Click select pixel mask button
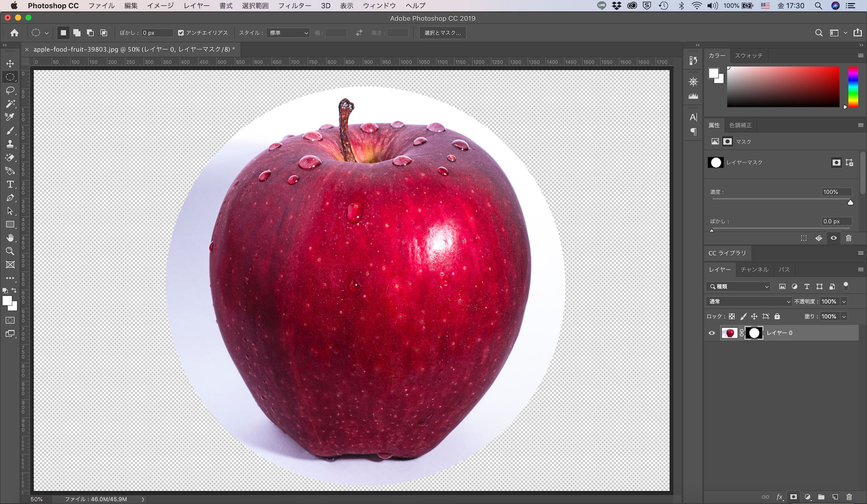The image size is (867, 504). (x=836, y=162)
